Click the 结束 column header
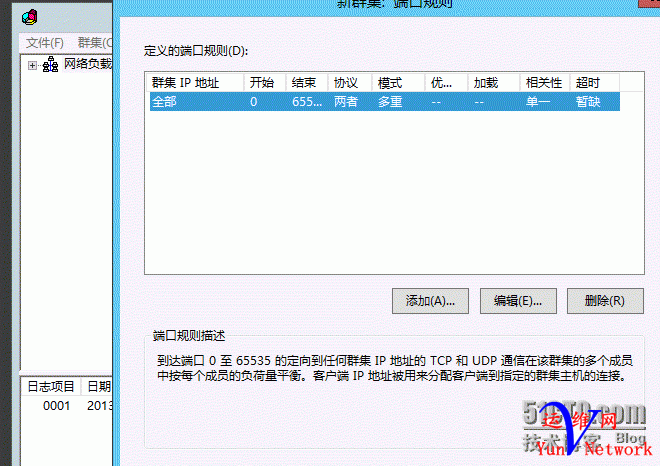Viewport: 660px width, 466px height. coord(307,83)
